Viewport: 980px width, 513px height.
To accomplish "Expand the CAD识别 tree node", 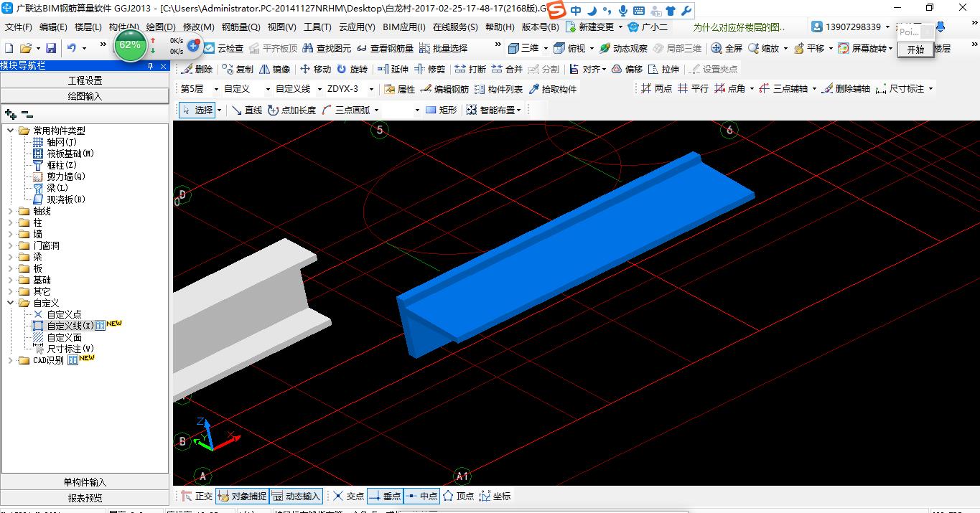I will click(x=11, y=361).
